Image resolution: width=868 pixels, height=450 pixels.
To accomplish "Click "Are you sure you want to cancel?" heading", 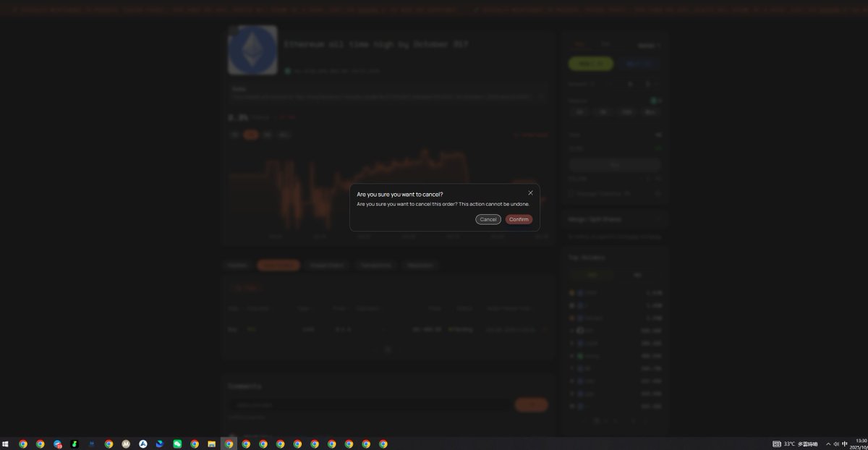I will coord(400,194).
